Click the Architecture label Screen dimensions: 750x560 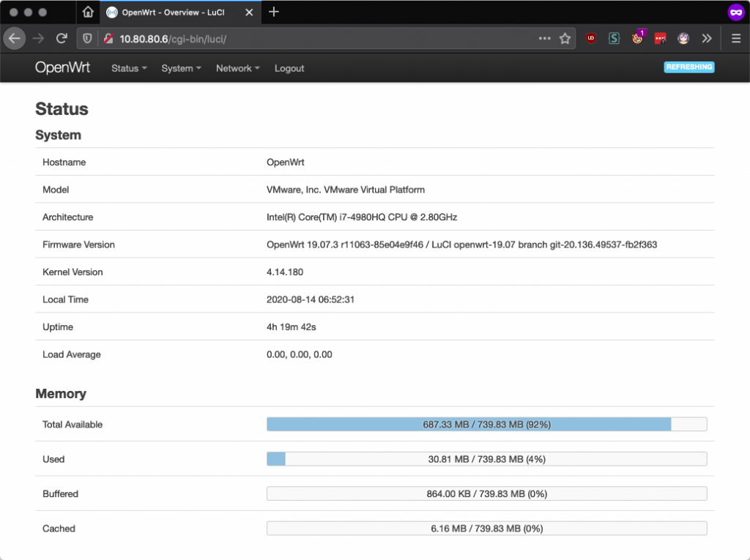68,217
